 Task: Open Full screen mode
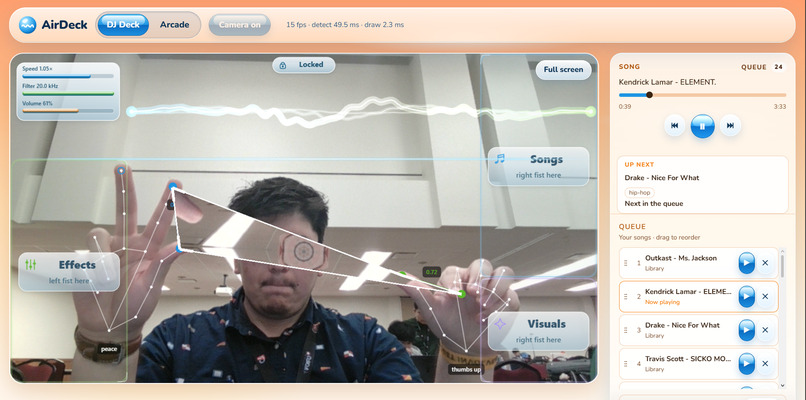tap(563, 70)
